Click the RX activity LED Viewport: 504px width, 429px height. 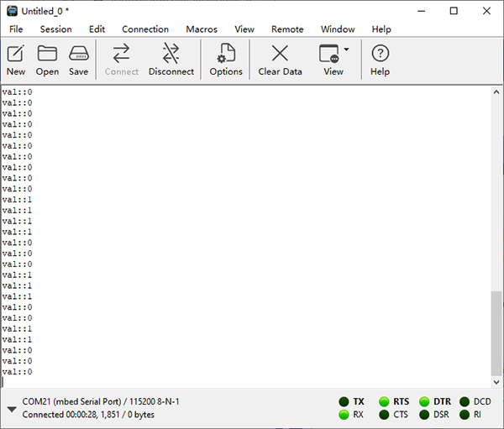pos(344,415)
